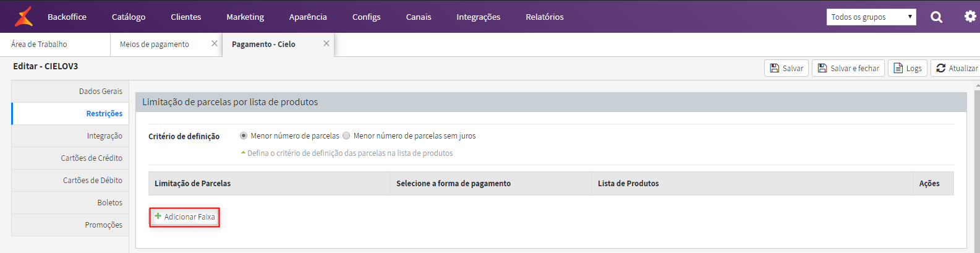Open the Catálogo menu
The width and height of the screenshot is (980, 253).
coord(129,17)
